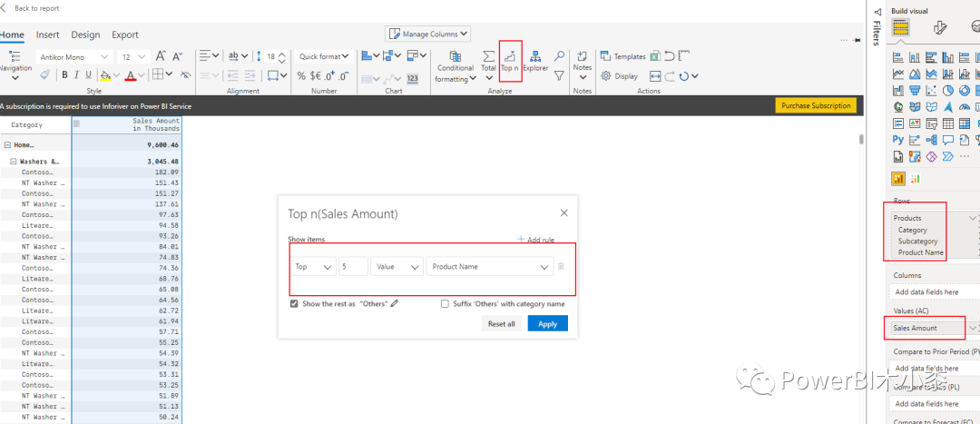Click the format painter brush
The width and height of the screenshot is (980, 424).
pyautogui.click(x=45, y=75)
